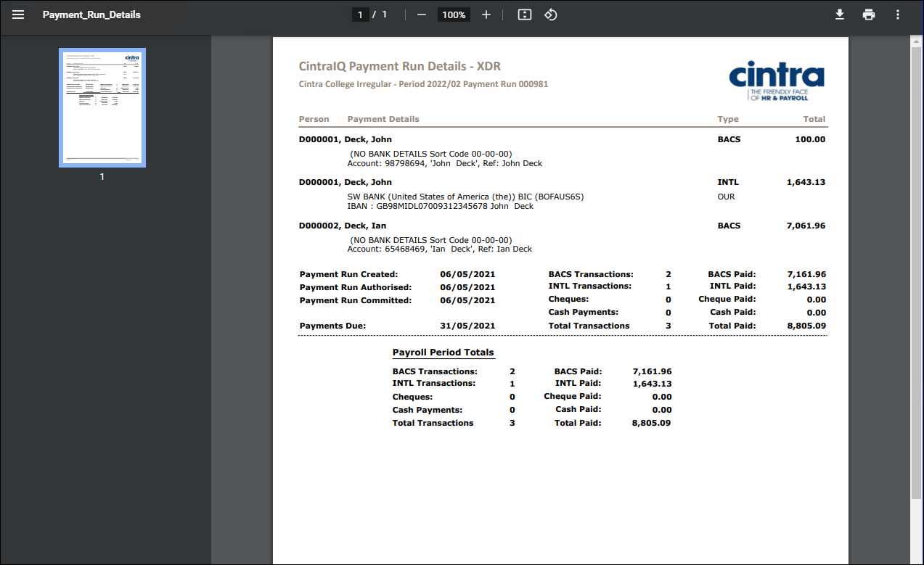Click the 'Payment Details' column header
924x565 pixels.
383,119
